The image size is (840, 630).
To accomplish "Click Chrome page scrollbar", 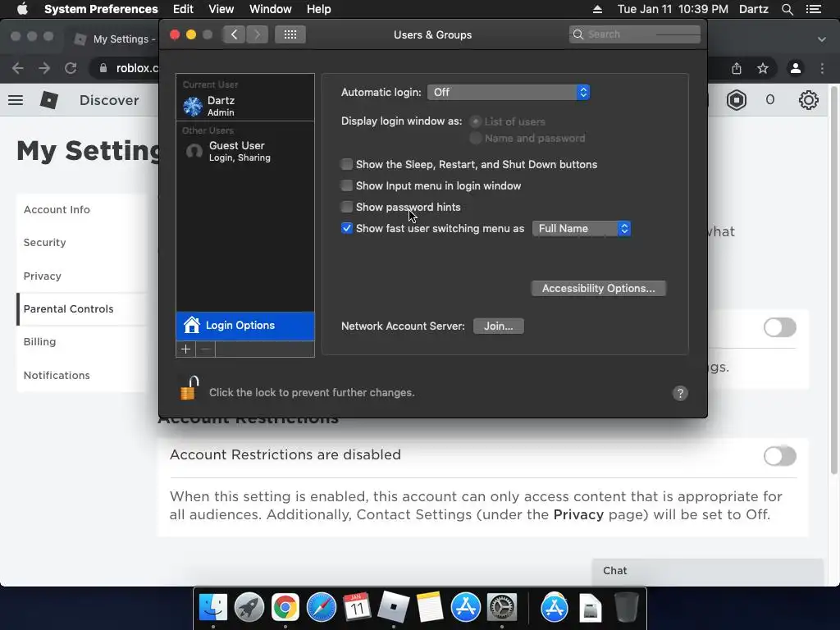I will 833,279.
